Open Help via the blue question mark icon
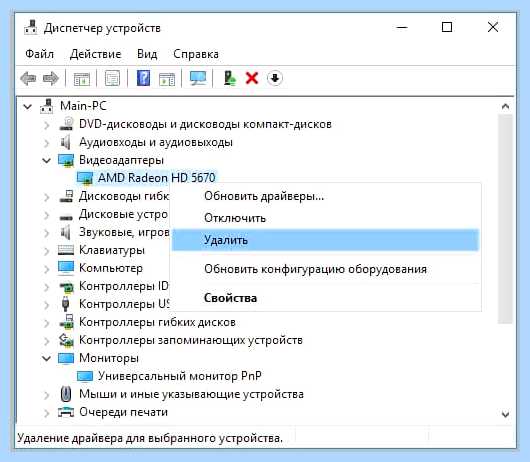 point(143,78)
